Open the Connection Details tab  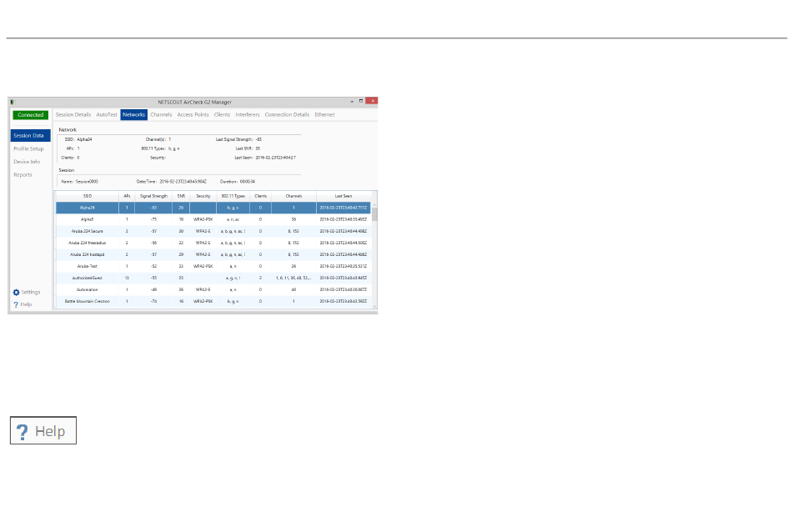pyautogui.click(x=287, y=115)
